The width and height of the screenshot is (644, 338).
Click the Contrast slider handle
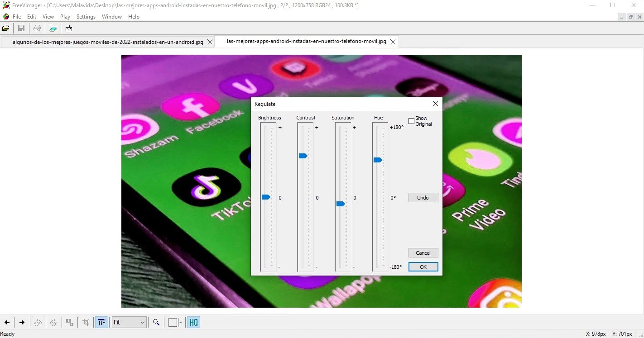pyautogui.click(x=303, y=156)
